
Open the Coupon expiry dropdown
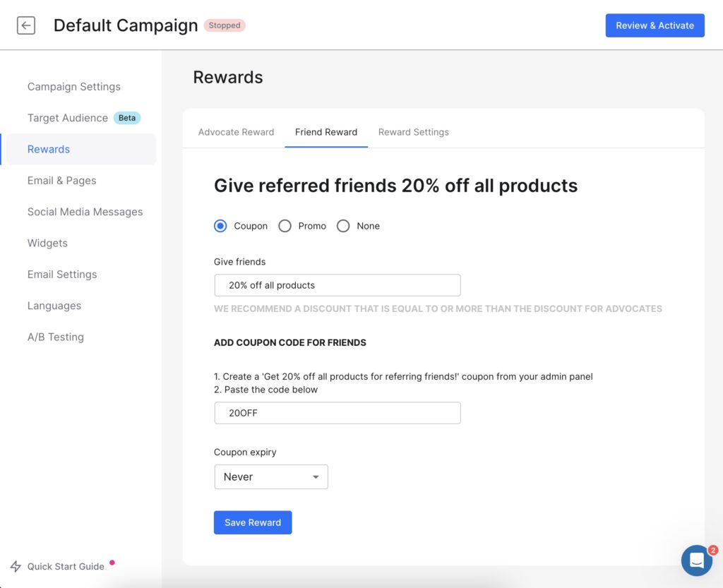tap(270, 476)
